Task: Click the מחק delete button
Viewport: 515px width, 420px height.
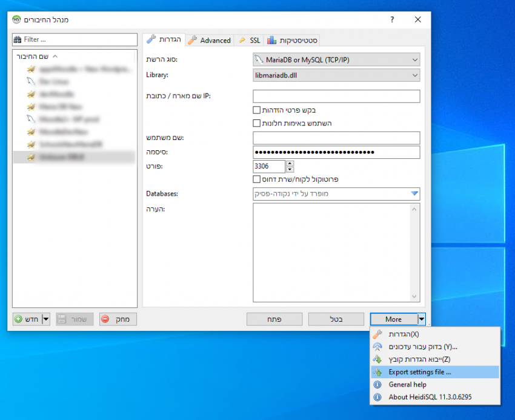Action: (118, 319)
